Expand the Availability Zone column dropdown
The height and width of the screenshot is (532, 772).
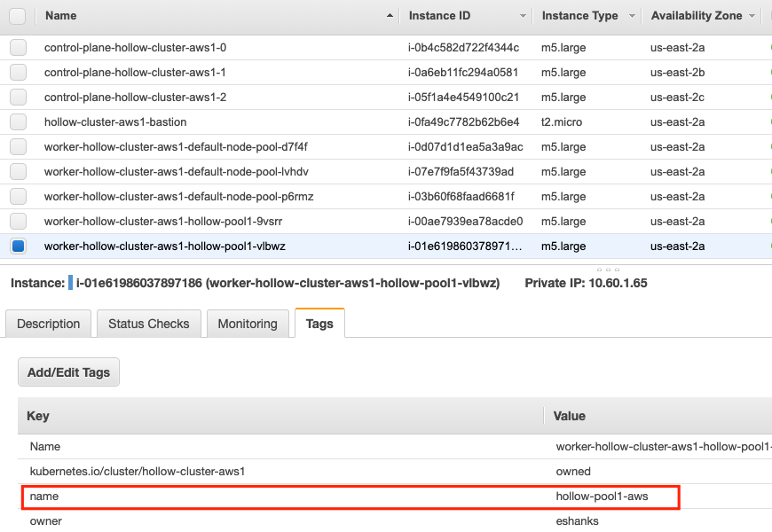click(x=752, y=16)
